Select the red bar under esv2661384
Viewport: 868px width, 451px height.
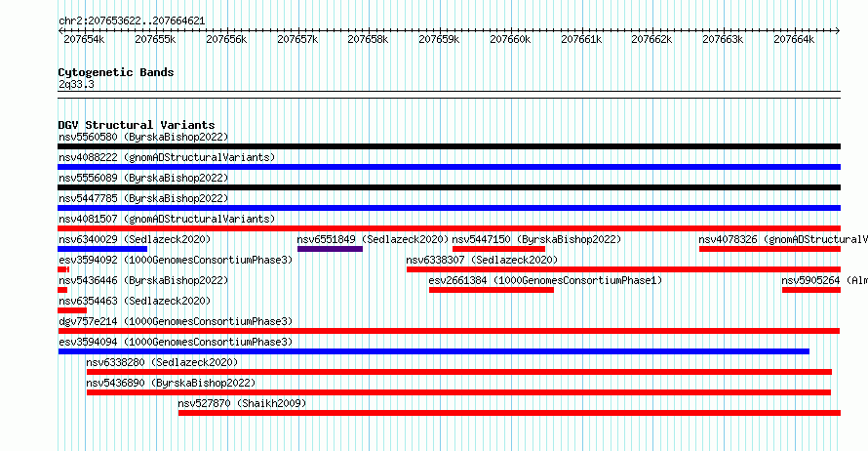492,290
